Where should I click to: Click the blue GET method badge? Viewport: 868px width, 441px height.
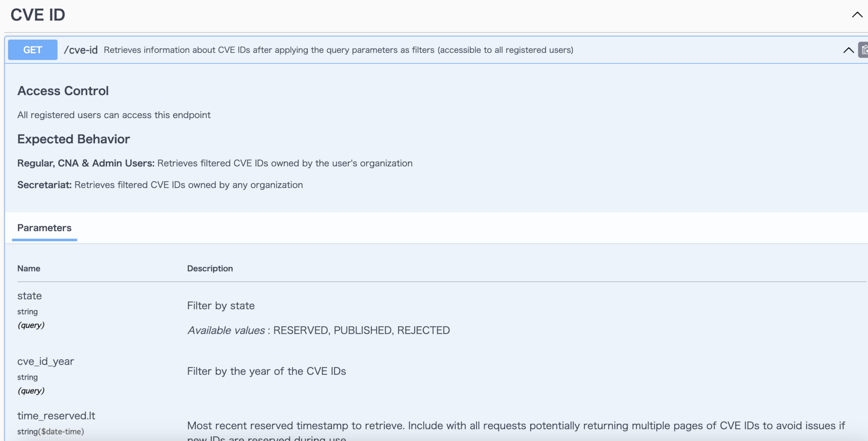pyautogui.click(x=33, y=50)
